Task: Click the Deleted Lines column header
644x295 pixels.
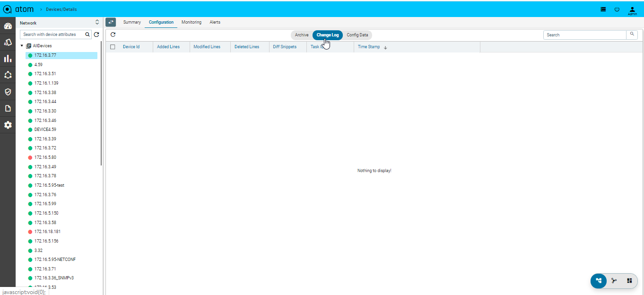Action: tap(247, 47)
